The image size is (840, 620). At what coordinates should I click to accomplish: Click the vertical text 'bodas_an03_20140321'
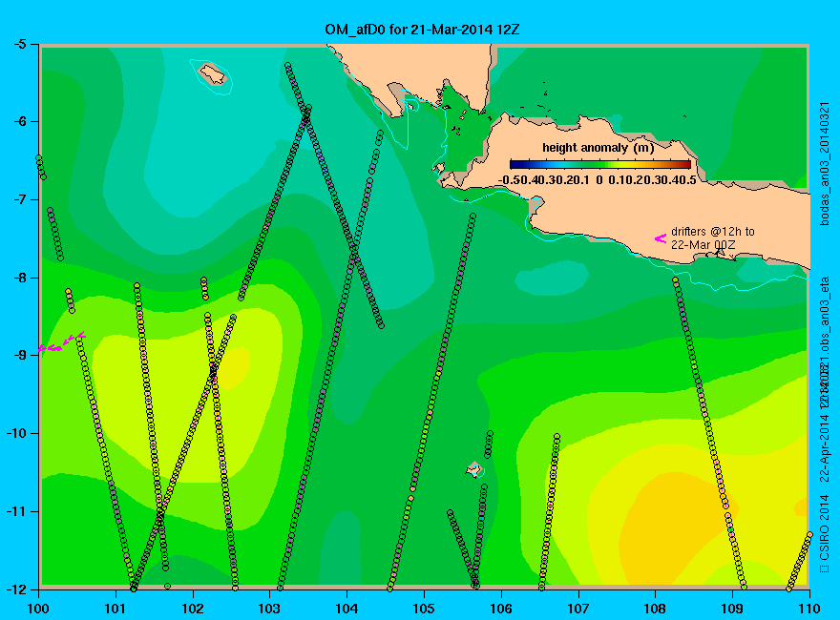point(825,163)
